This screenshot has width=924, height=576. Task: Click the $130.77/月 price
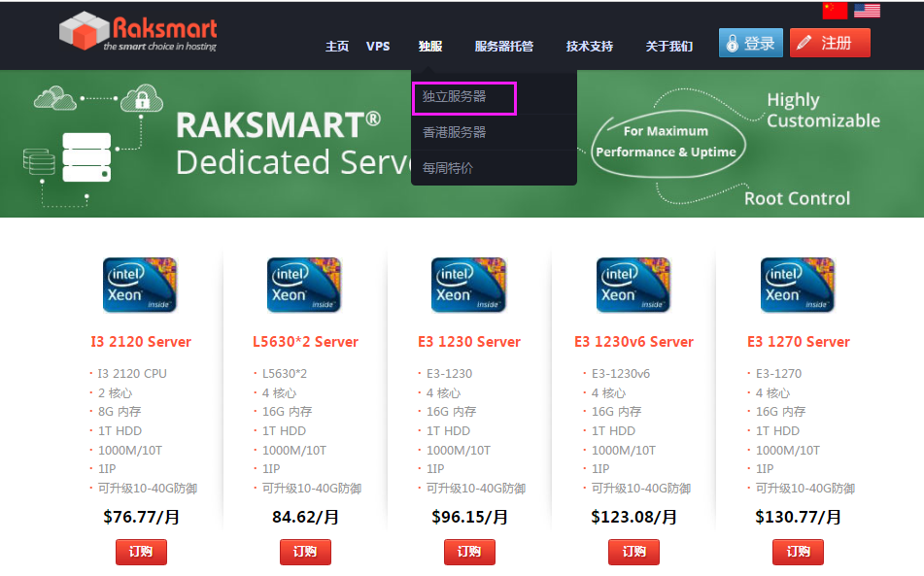point(799,517)
